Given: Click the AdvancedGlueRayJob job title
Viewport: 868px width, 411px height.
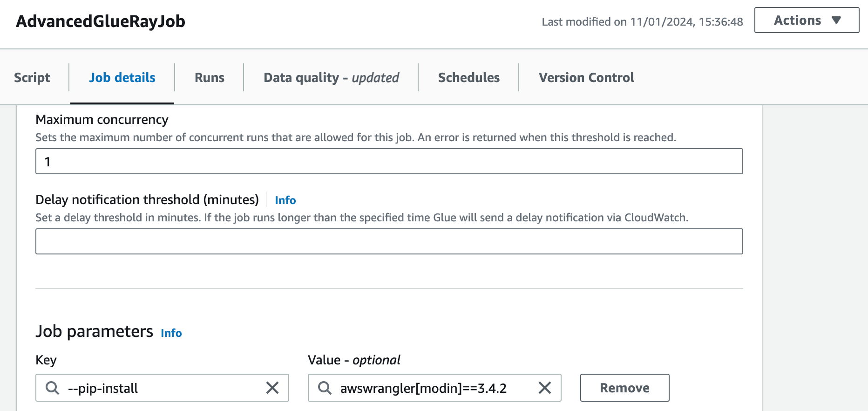Looking at the screenshot, I should (101, 21).
